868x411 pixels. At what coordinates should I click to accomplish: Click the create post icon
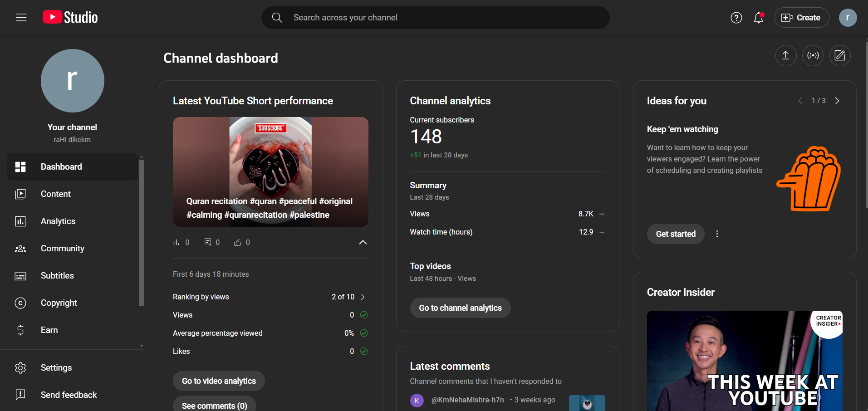[840, 55]
